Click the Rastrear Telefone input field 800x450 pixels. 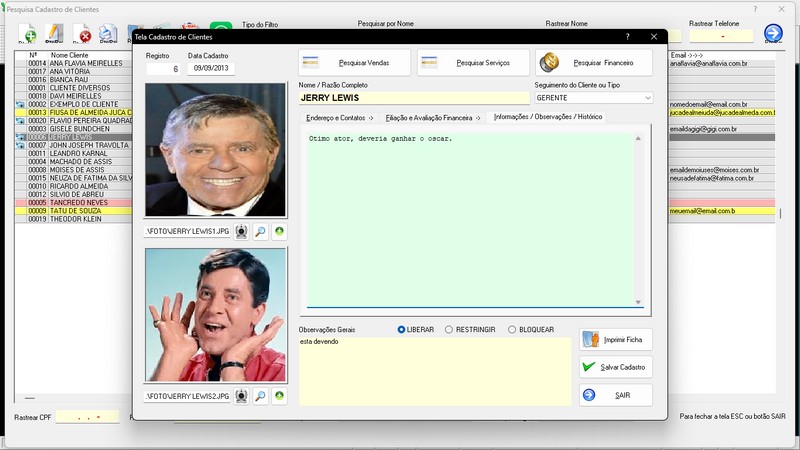pos(721,36)
